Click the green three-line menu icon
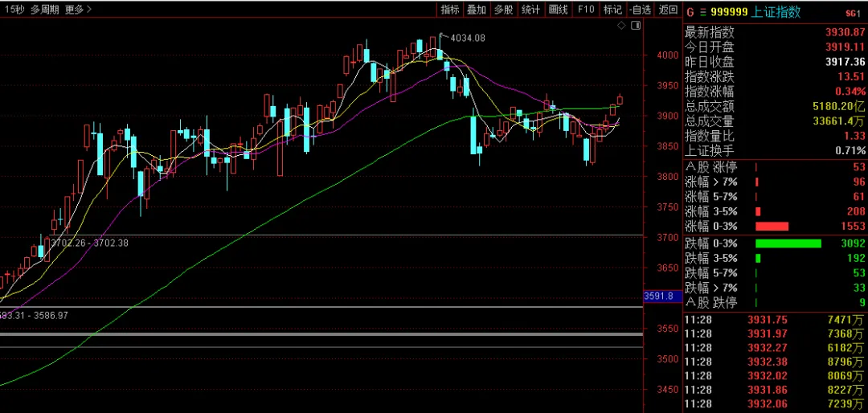The width and height of the screenshot is (868, 413). [702, 11]
